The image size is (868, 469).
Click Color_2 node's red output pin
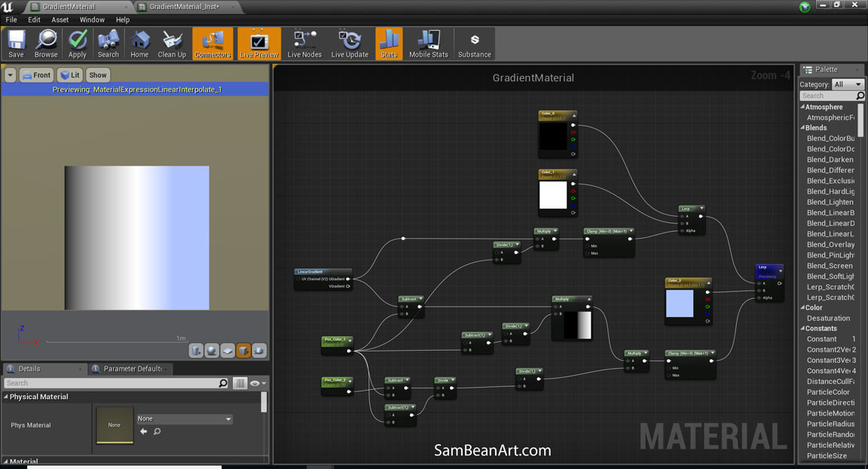708,299
